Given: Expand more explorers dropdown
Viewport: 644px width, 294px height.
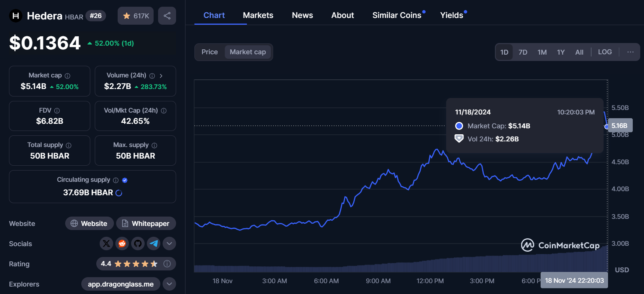Looking at the screenshot, I should point(169,284).
